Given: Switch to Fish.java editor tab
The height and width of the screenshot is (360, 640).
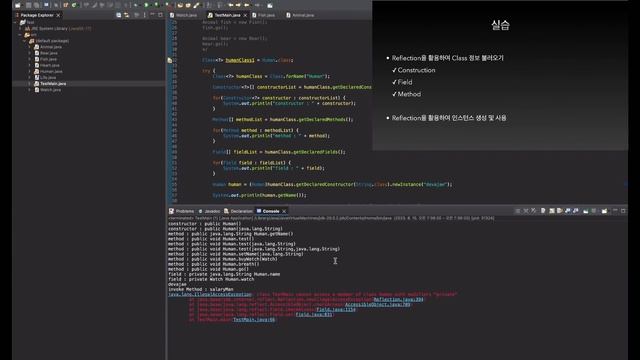Looking at the screenshot, I should [x=264, y=15].
